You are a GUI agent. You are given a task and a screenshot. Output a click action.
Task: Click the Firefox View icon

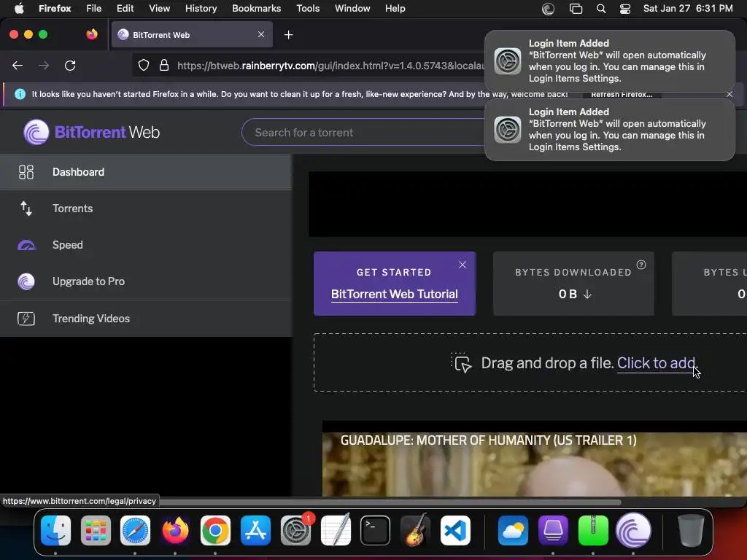91,34
